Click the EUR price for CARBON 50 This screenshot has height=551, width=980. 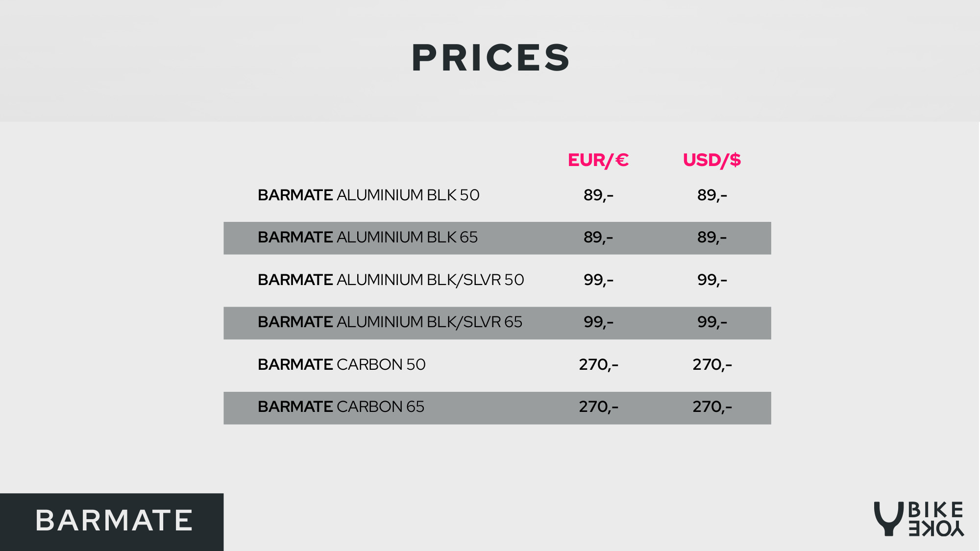click(598, 365)
